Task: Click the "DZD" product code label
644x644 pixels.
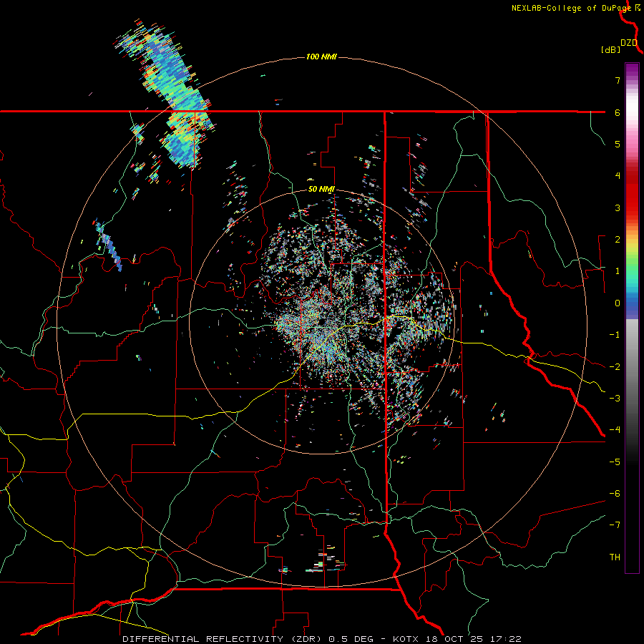Action: click(629, 43)
